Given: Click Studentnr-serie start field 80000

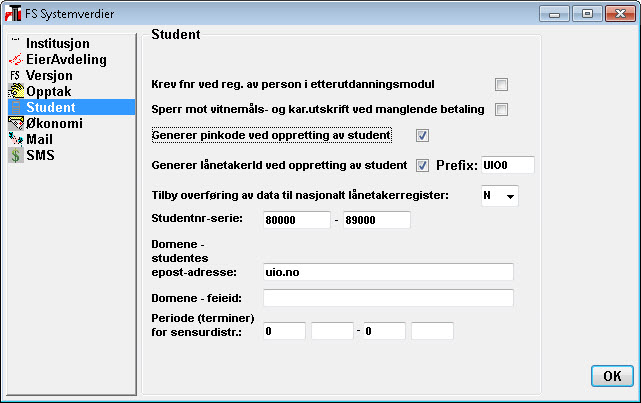Looking at the screenshot, I should click(296, 220).
